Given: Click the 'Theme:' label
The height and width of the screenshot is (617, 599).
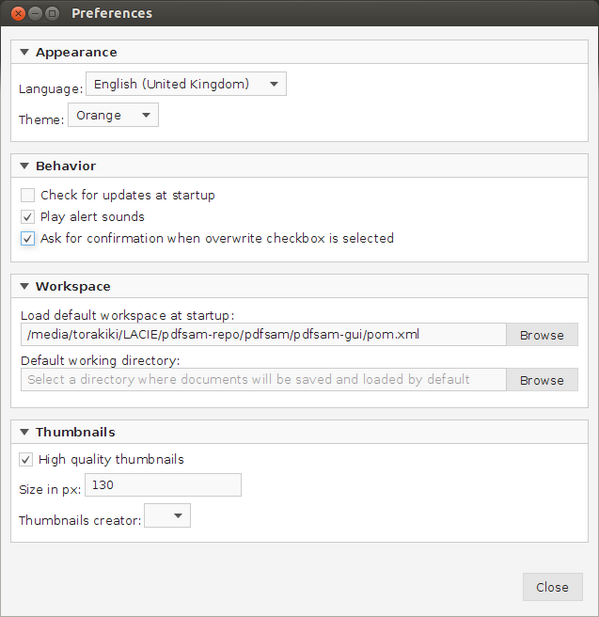Looking at the screenshot, I should coord(41,120).
